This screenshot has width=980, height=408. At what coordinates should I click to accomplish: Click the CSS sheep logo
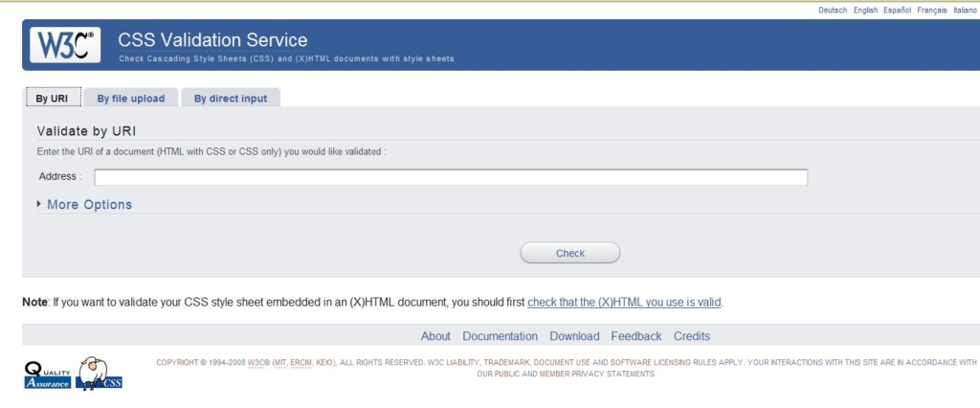pyautogui.click(x=100, y=374)
